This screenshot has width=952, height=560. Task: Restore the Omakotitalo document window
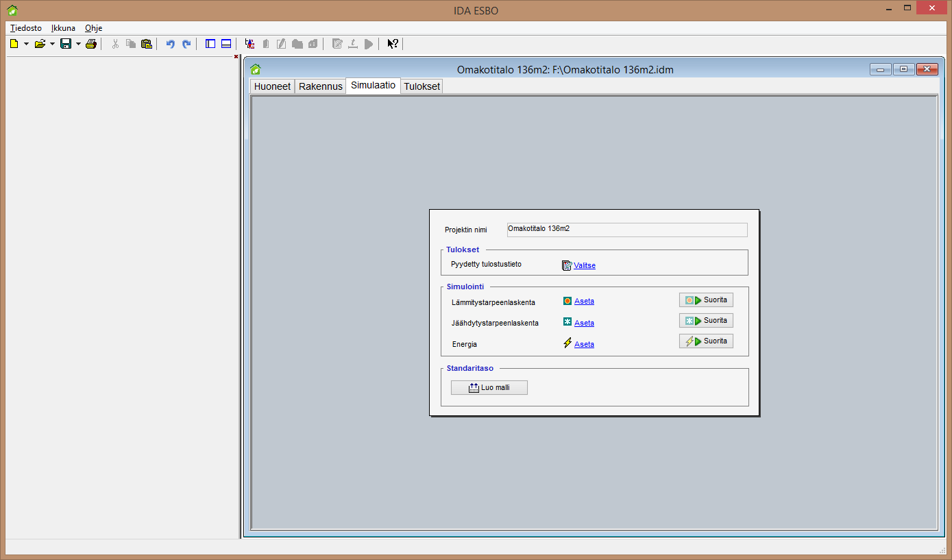(903, 69)
